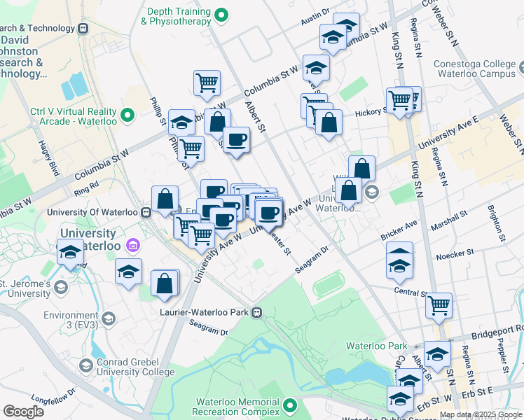Click the Research & Technology transit station icon

[83, 29]
